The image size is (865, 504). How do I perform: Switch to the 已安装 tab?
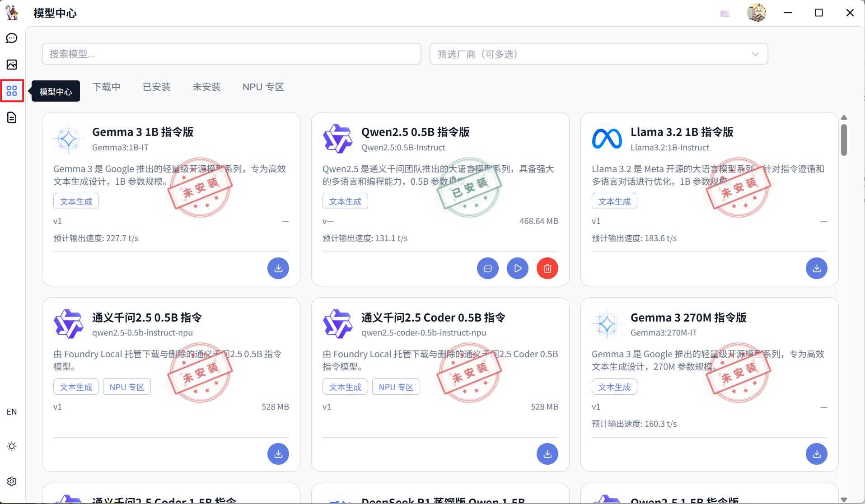click(157, 87)
